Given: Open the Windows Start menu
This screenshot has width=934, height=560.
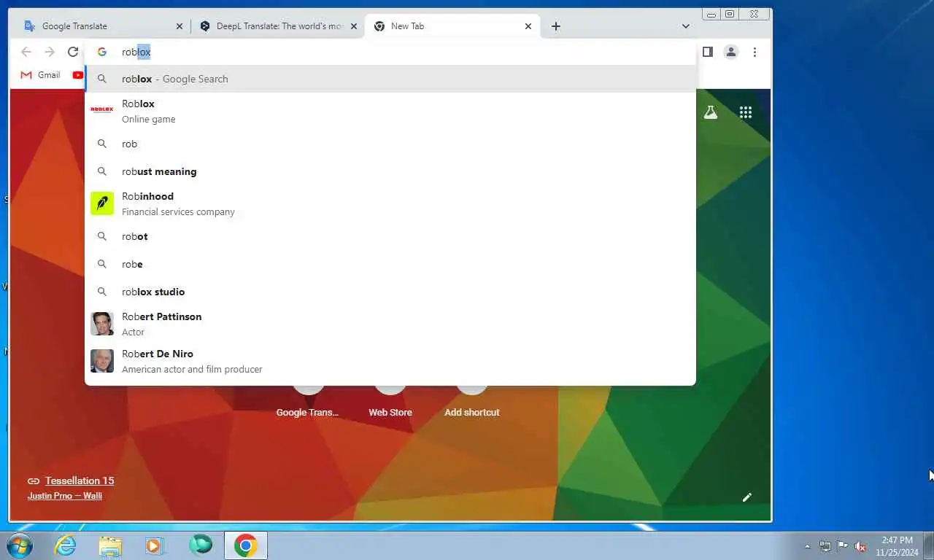Looking at the screenshot, I should [x=19, y=545].
